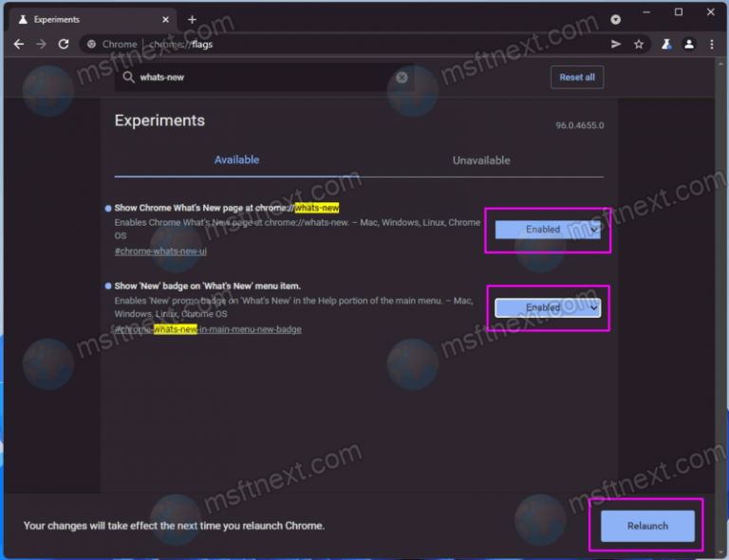The width and height of the screenshot is (729, 560).
Task: Click the share page arrow icon
Action: (616, 45)
